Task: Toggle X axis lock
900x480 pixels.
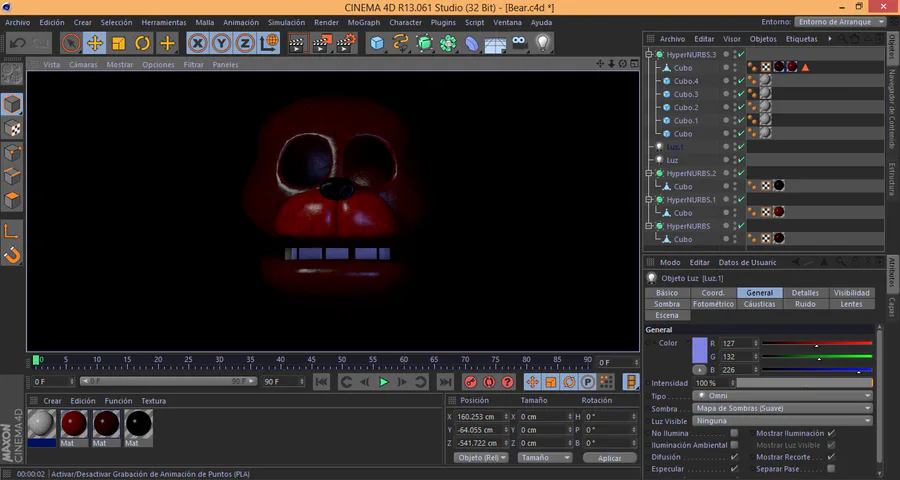Action: [198, 43]
